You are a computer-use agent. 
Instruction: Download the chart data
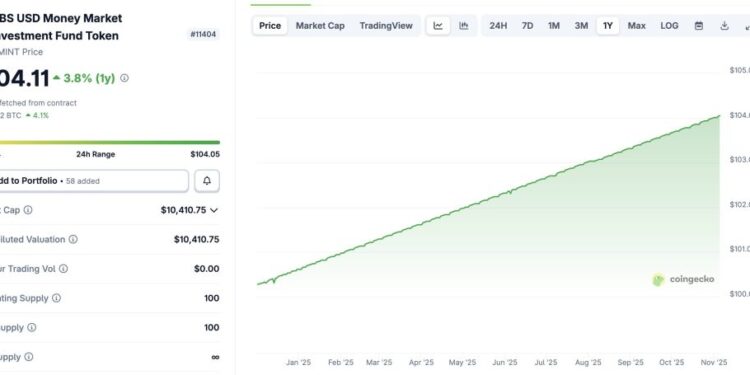pos(724,26)
